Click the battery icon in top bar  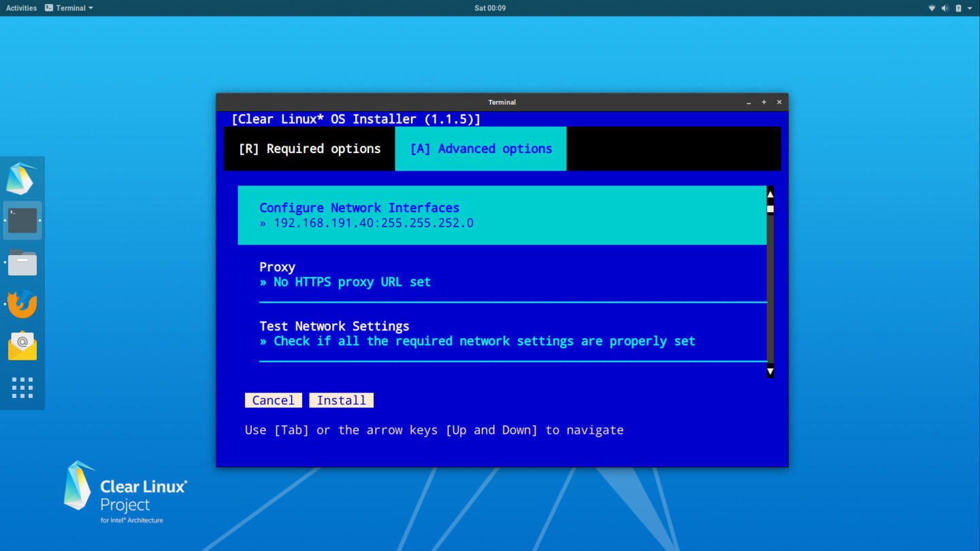coord(958,8)
